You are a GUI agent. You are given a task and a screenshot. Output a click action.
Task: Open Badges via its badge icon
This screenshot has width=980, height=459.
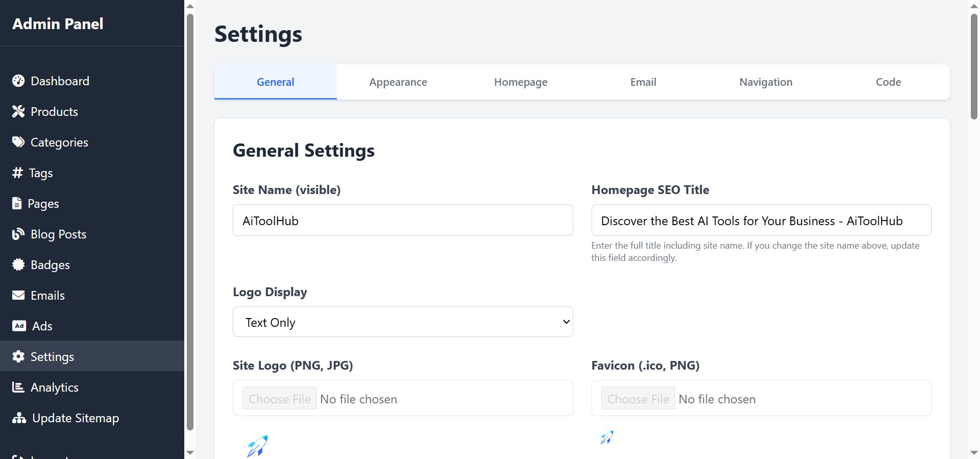18,264
